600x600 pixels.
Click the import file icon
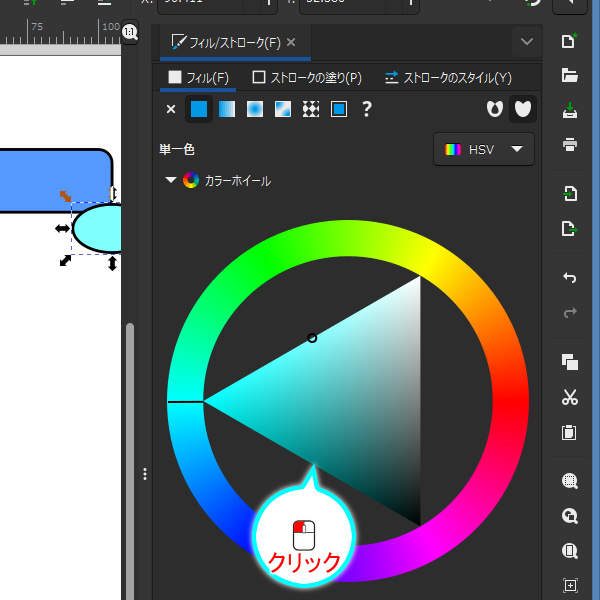pos(569,194)
